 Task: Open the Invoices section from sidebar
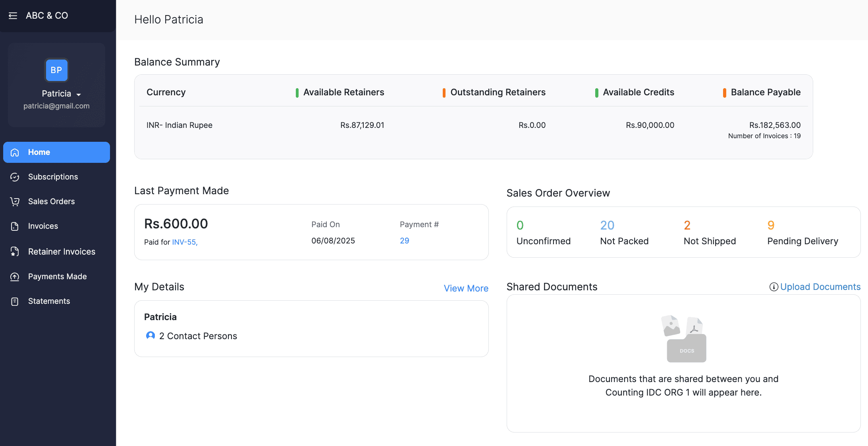[42, 226]
